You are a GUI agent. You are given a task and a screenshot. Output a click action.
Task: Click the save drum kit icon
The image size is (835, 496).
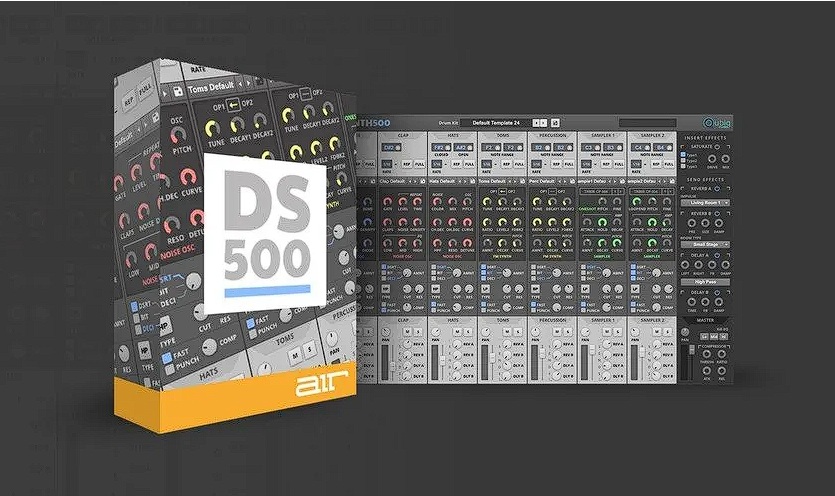pyautogui.click(x=555, y=123)
